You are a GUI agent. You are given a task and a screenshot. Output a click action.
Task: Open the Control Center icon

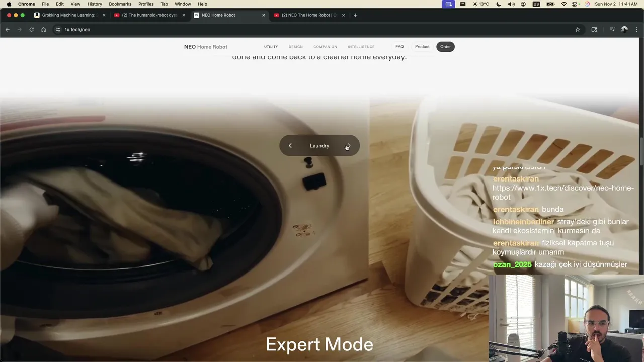(x=576, y=4)
